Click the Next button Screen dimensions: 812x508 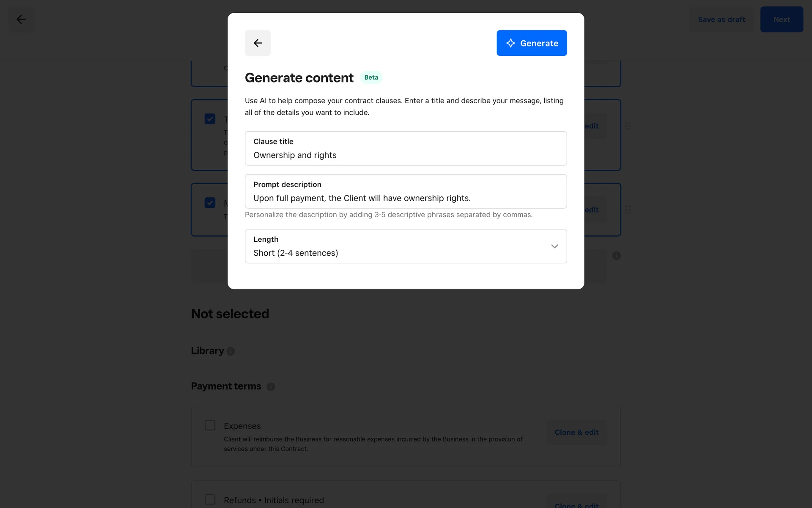782,19
